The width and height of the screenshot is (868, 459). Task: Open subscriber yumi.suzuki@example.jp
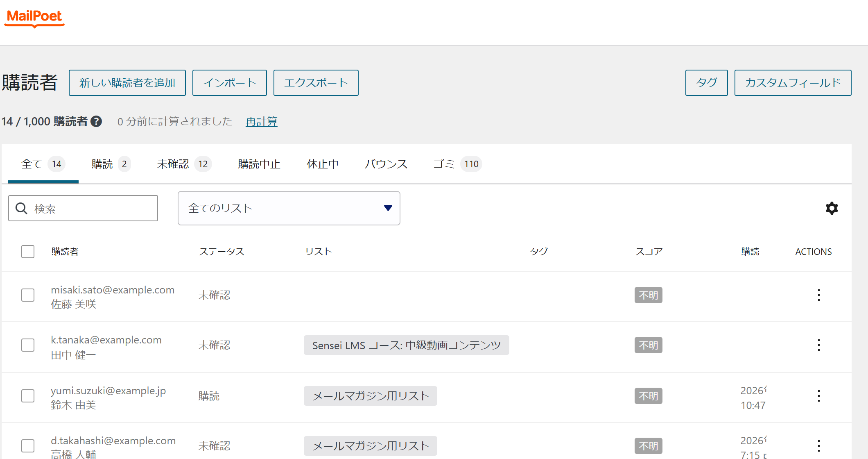pos(108,391)
